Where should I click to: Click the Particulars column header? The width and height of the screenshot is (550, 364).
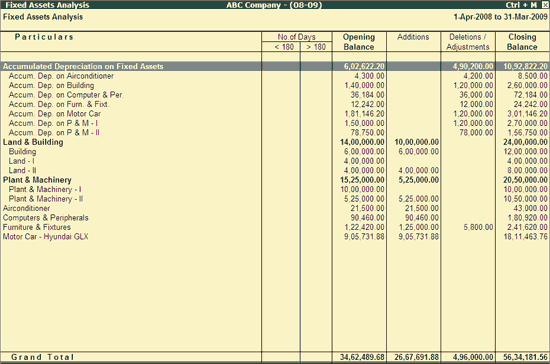click(44, 37)
